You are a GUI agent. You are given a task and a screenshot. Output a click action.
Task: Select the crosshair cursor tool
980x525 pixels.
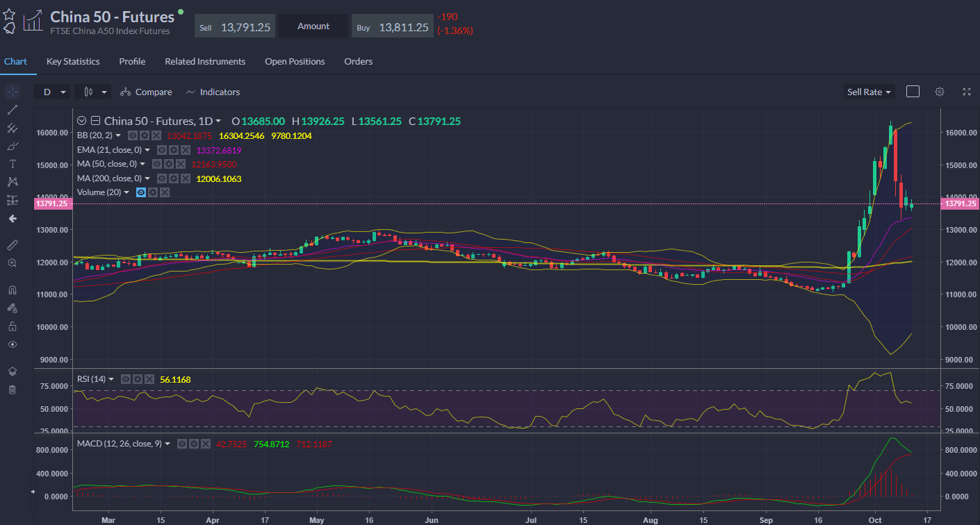click(12, 92)
